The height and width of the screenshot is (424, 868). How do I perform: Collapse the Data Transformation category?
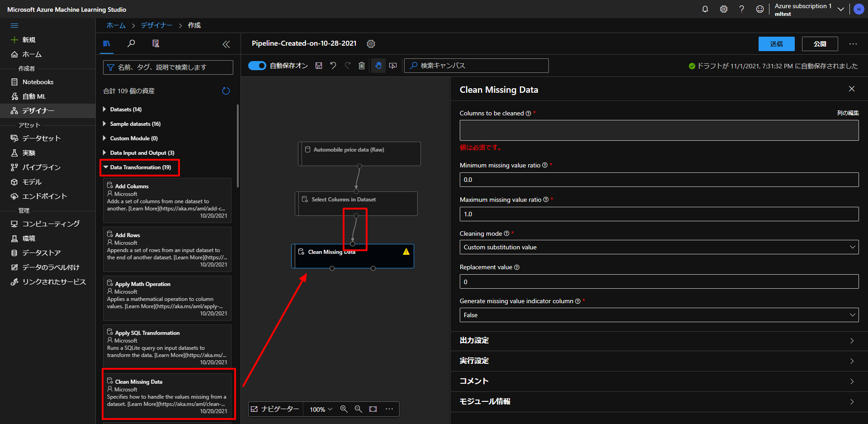click(x=140, y=167)
